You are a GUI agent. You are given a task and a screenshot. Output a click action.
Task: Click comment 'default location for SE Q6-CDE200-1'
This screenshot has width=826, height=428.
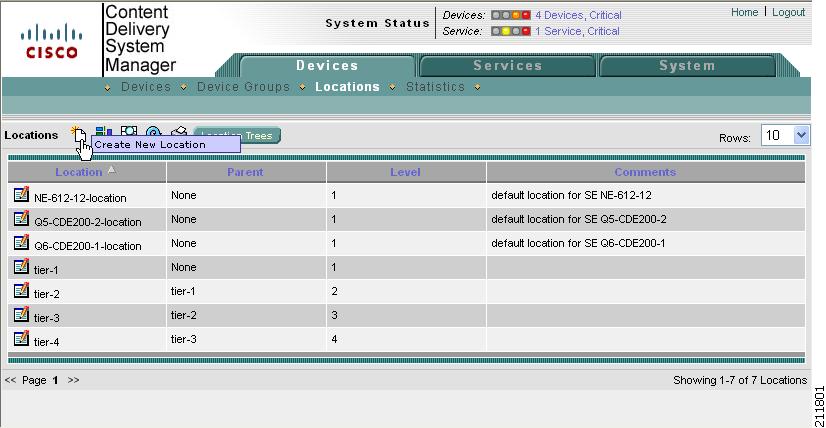pyautogui.click(x=578, y=244)
